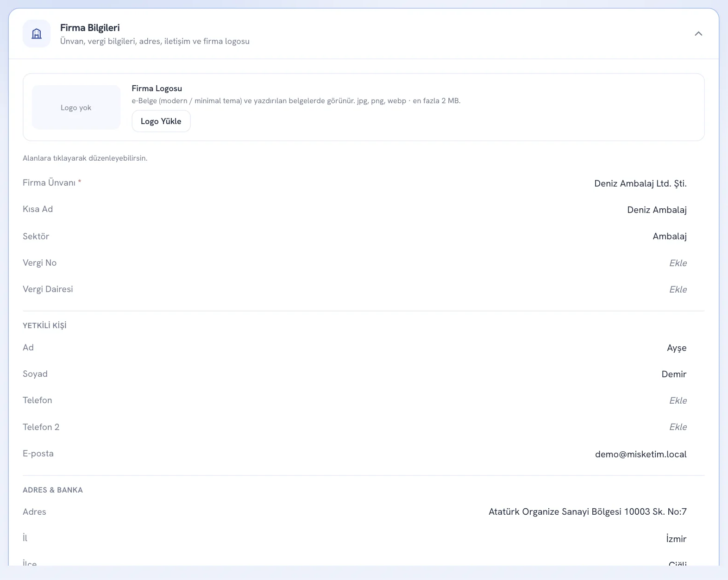Viewport: 728px width, 580px height.
Task: Click Ekle next to Vergi No
Action: 678,263
